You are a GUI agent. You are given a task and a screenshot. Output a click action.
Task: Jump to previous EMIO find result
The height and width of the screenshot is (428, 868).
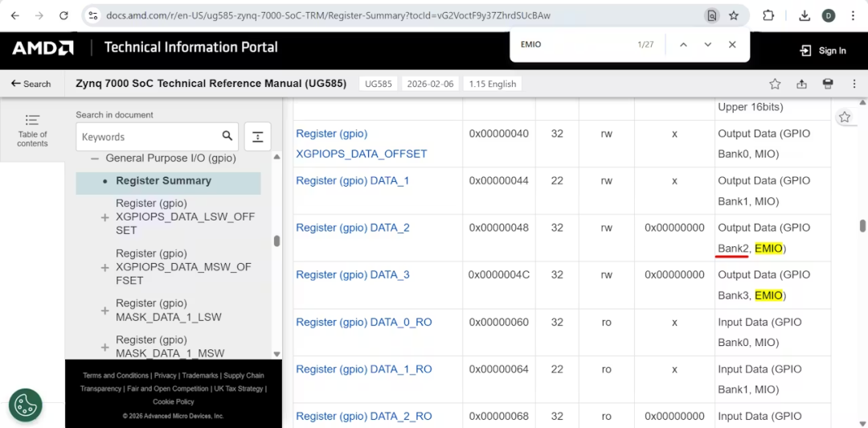[x=683, y=44]
